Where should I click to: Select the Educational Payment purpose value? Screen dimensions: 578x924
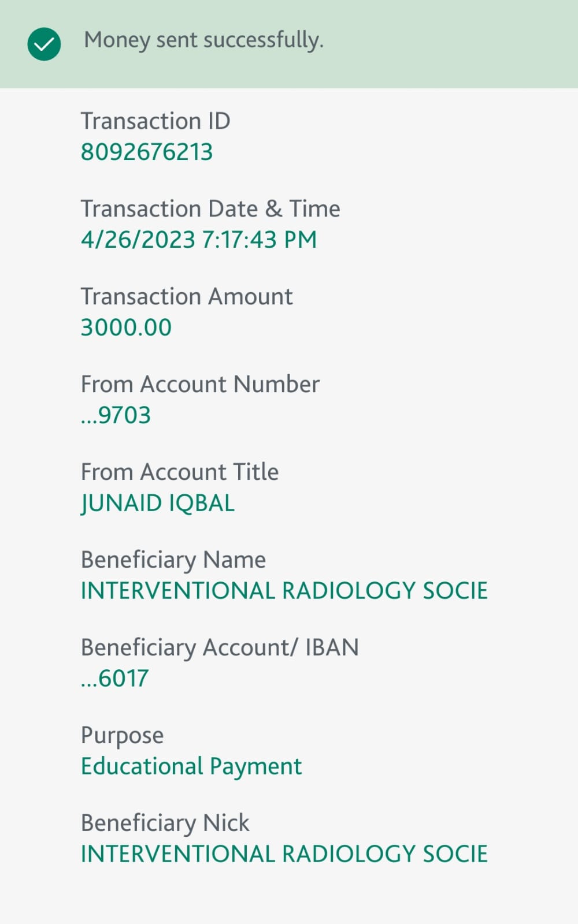tap(191, 766)
